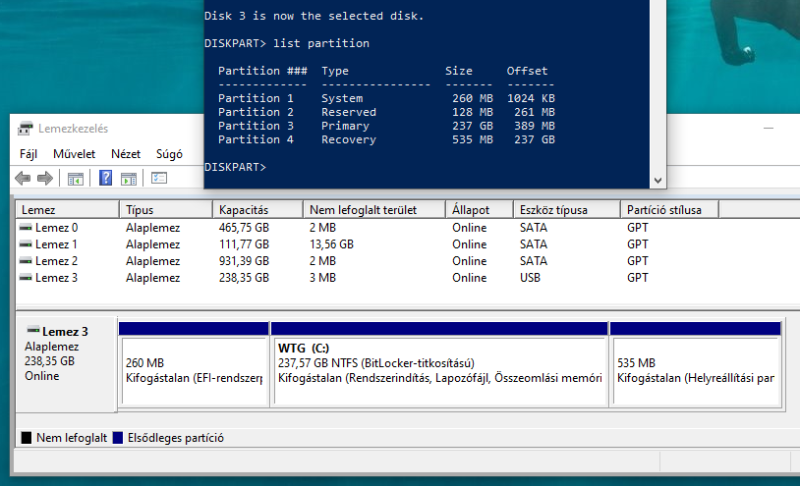Click the 931,39 GB capacity cell
800x486 pixels.
tap(244, 261)
